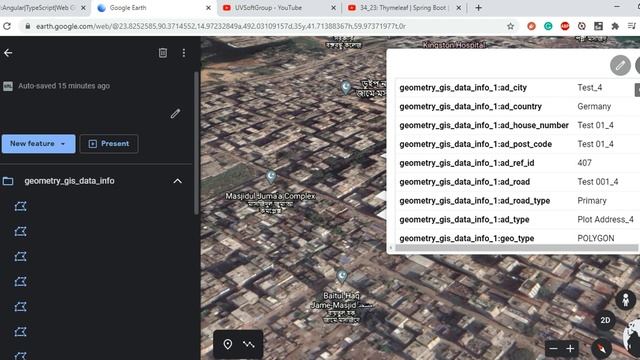Click geometry_gis_data_info_1:ad_house_number label
The image size is (640, 360).
click(x=484, y=125)
